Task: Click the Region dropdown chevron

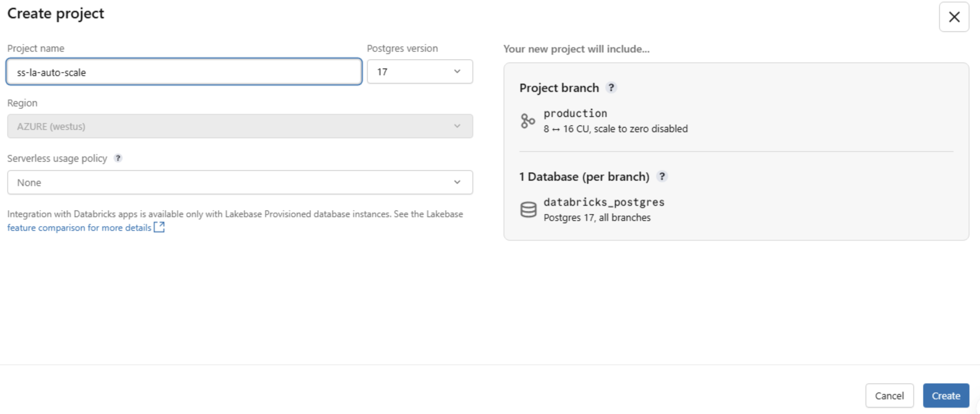Action: [x=457, y=126]
